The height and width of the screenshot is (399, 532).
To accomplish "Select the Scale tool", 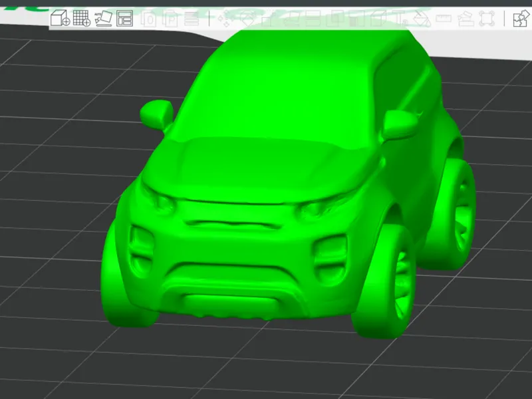I will coord(267,19).
